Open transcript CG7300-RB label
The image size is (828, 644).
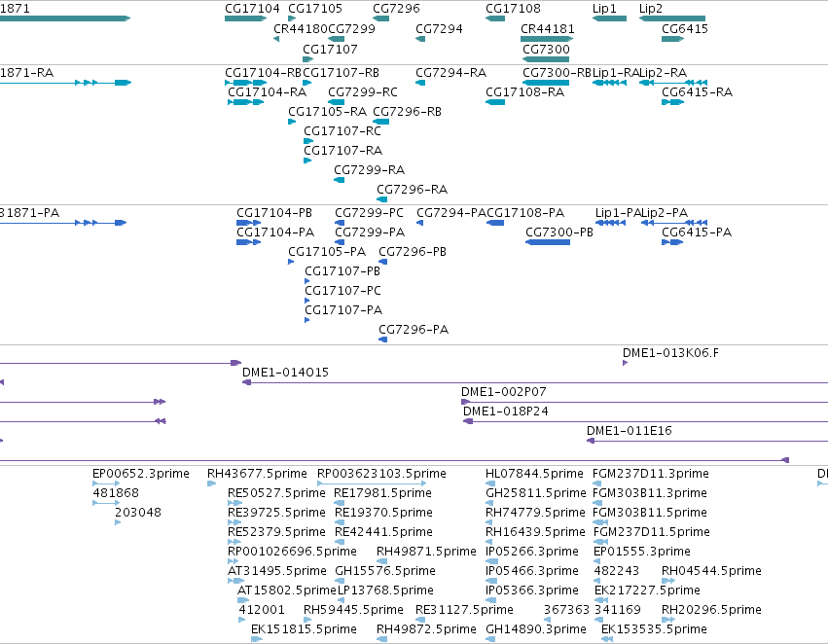click(x=558, y=73)
